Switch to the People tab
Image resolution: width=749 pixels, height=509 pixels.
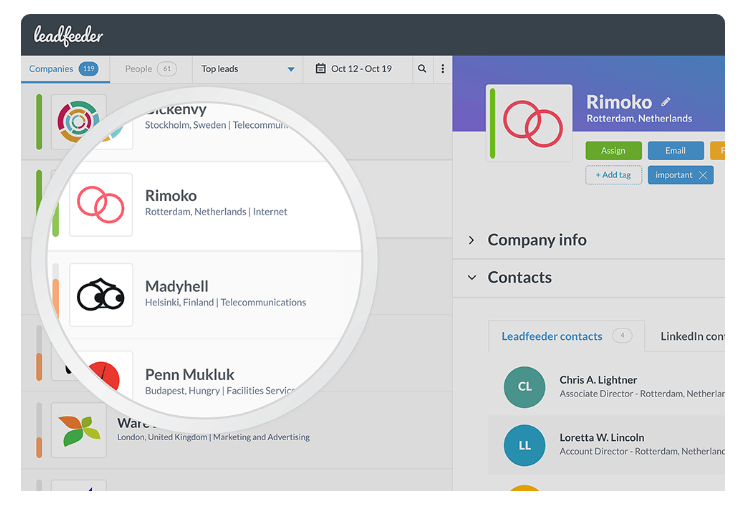[150, 69]
